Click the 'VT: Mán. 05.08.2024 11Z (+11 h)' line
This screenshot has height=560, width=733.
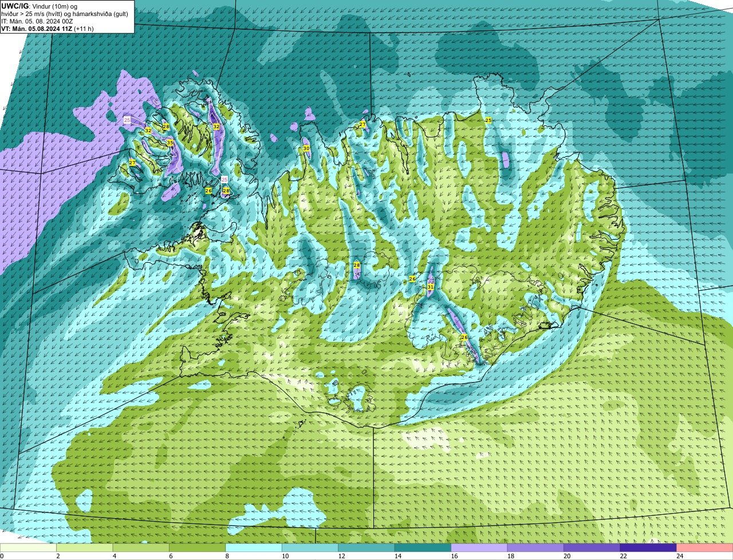pyautogui.click(x=48, y=28)
